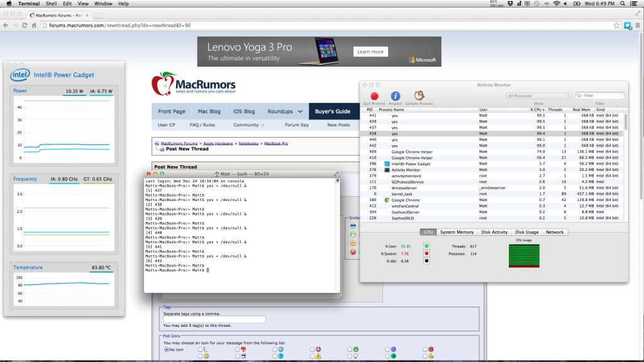This screenshot has width=644, height=362.
Task: Open the Dropbox menu bar icon
Action: tap(511, 4)
